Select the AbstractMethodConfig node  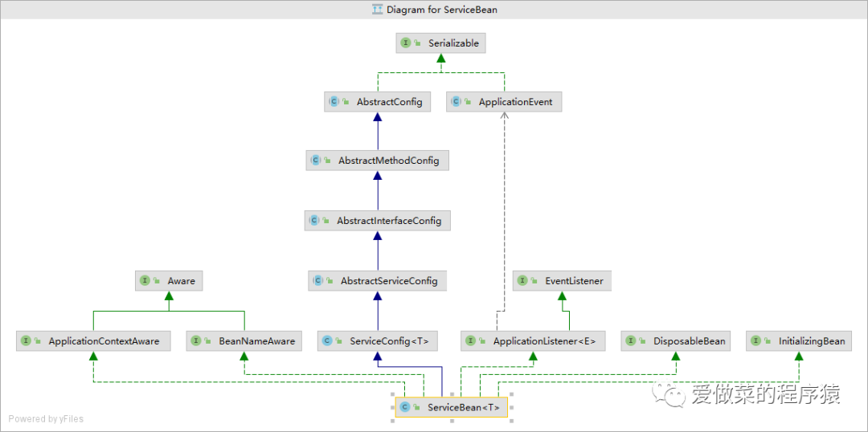[378, 161]
